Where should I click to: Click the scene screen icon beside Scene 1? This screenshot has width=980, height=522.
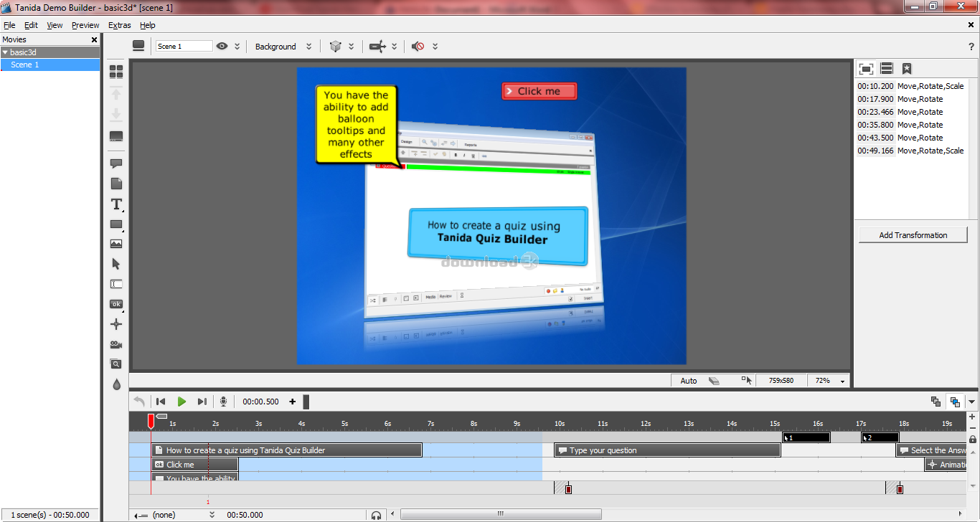(x=139, y=46)
